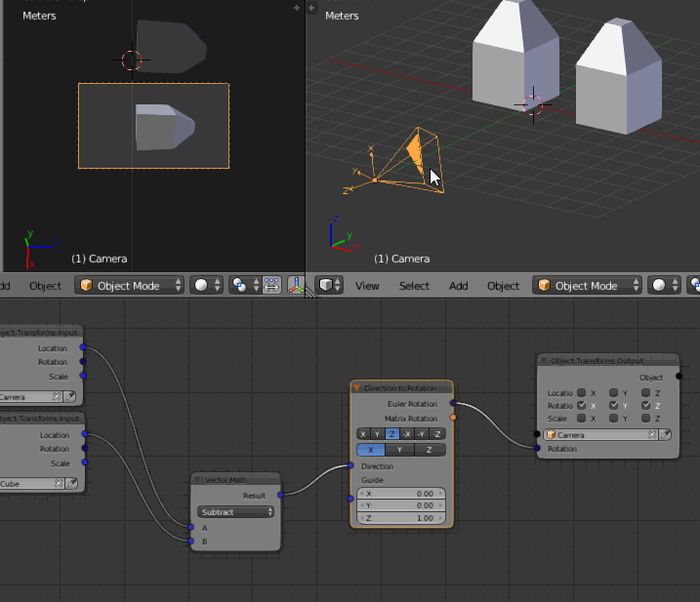Click Result output socket of Vector Math
This screenshot has width=700, height=602.
tap(280, 495)
